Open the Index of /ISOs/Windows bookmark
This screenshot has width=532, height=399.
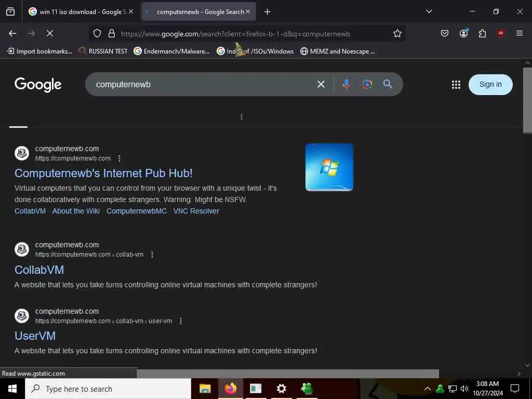click(x=255, y=51)
